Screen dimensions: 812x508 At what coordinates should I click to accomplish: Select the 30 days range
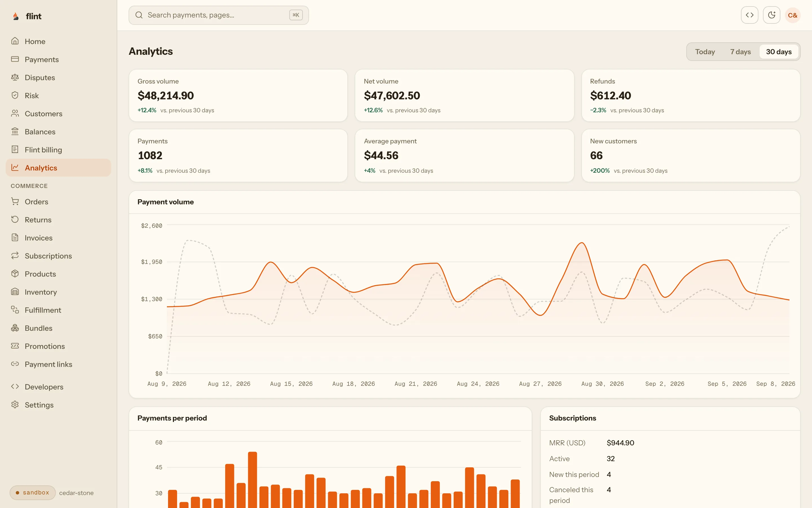click(778, 52)
